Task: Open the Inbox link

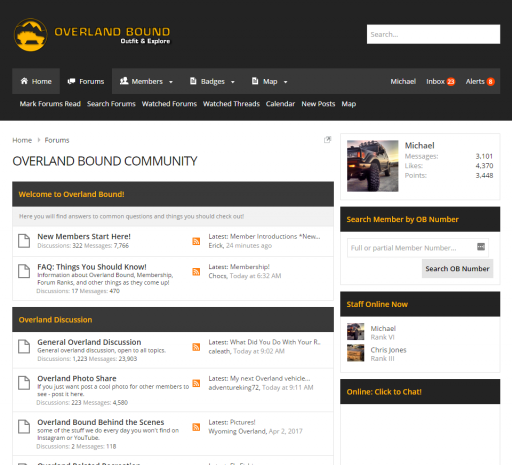Action: (x=435, y=82)
